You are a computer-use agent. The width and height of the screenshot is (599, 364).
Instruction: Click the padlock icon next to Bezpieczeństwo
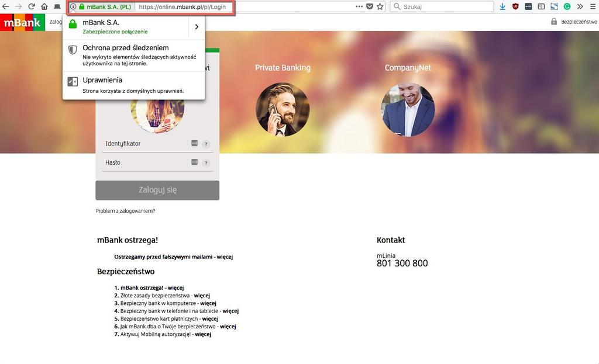coord(554,22)
